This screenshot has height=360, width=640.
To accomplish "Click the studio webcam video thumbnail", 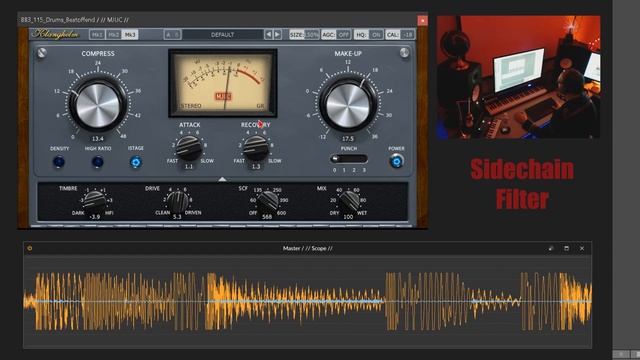I will pos(518,77).
